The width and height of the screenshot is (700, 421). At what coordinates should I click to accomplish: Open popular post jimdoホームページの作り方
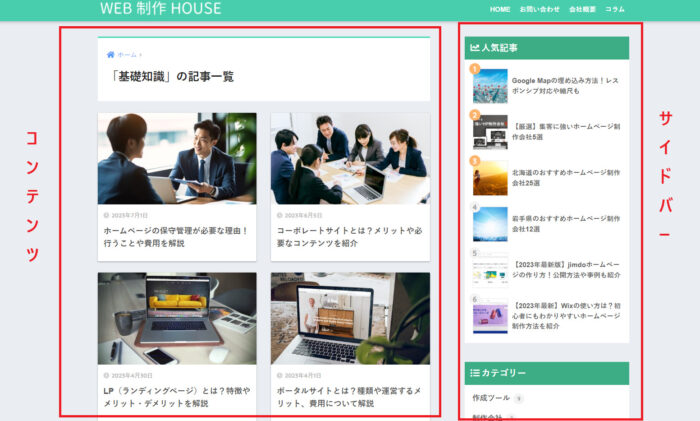pyautogui.click(x=566, y=270)
